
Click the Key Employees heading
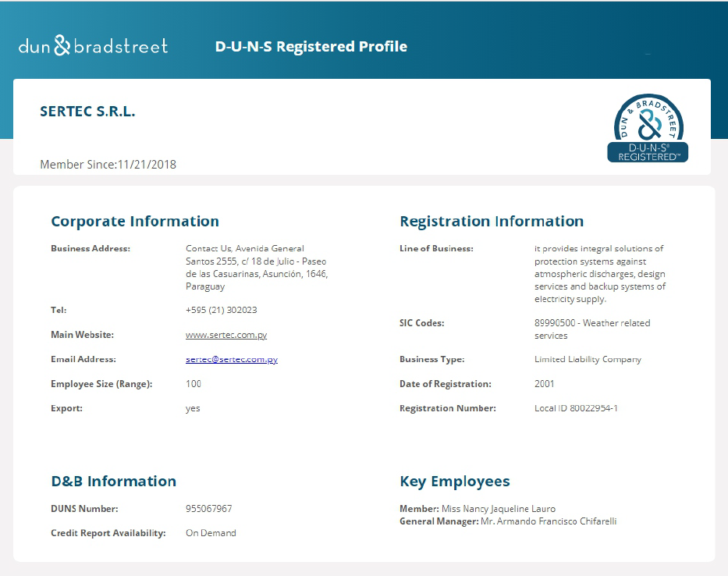tap(455, 482)
